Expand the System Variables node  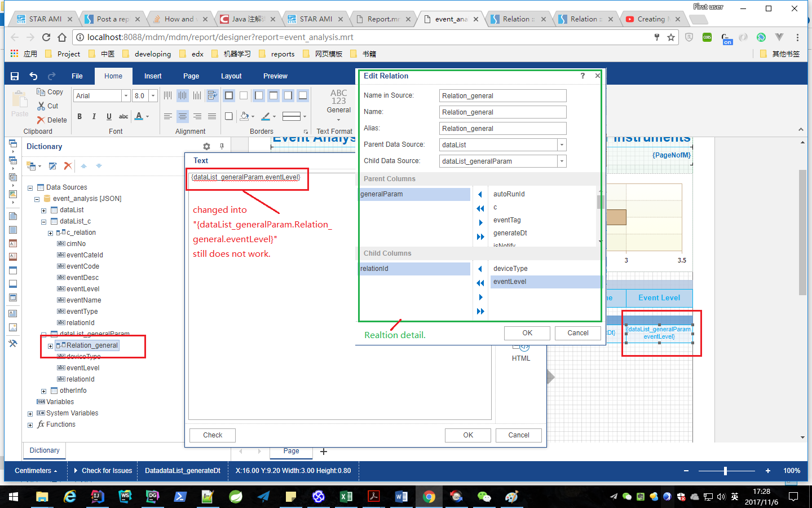pyautogui.click(x=30, y=414)
